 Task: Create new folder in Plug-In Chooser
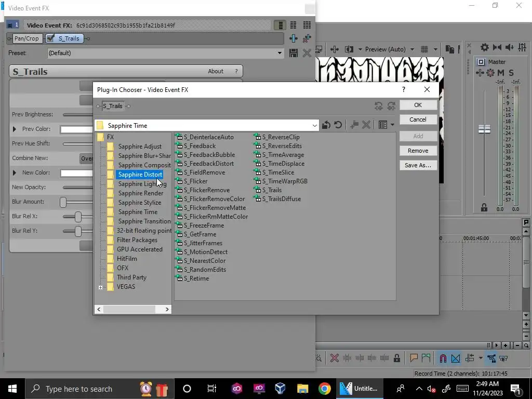[x=354, y=125]
